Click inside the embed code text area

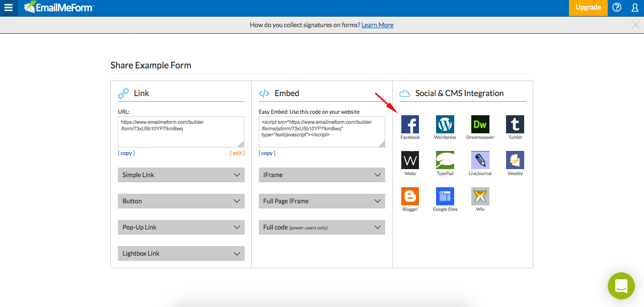point(321,132)
